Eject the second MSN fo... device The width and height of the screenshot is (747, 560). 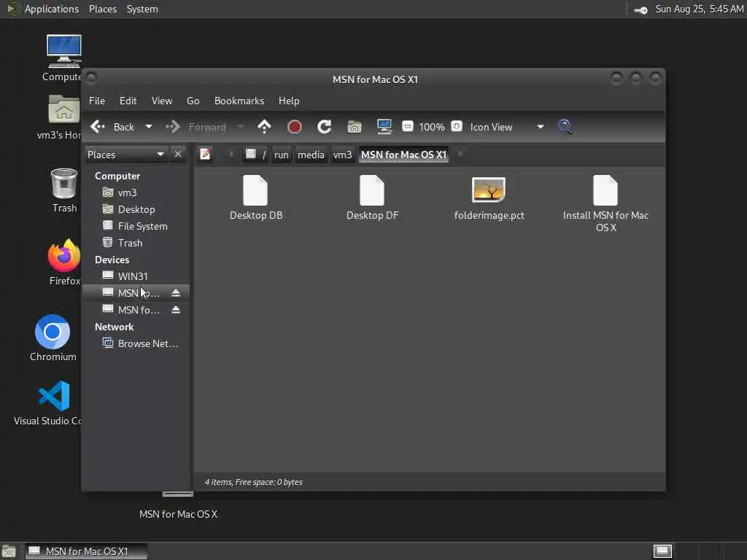[176, 309]
